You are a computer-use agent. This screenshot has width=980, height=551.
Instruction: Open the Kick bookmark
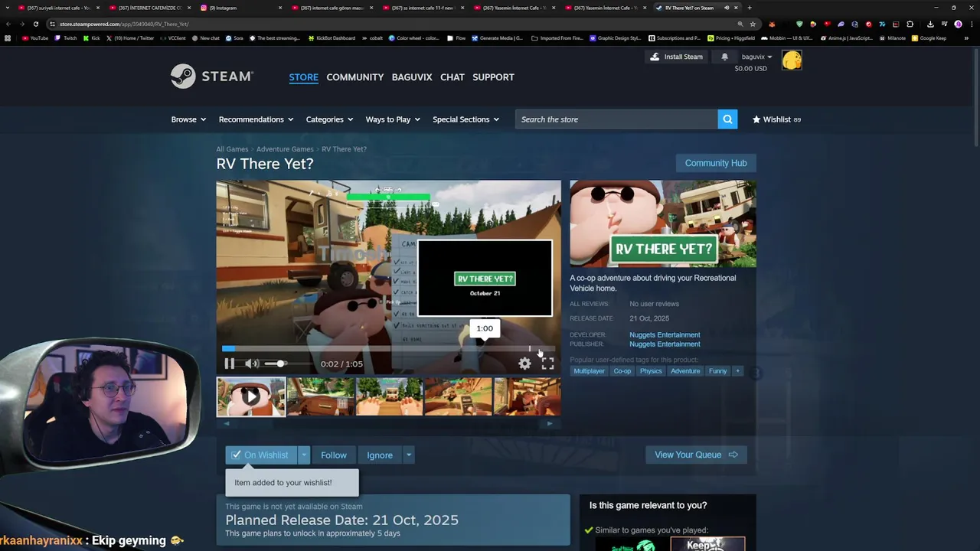click(x=91, y=37)
